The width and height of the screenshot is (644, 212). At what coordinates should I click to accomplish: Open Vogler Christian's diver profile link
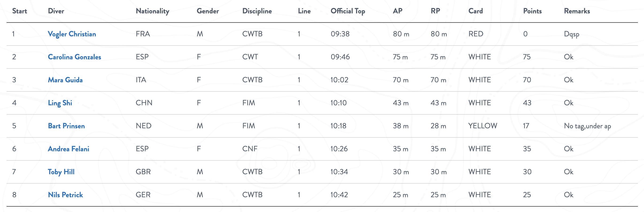point(72,34)
